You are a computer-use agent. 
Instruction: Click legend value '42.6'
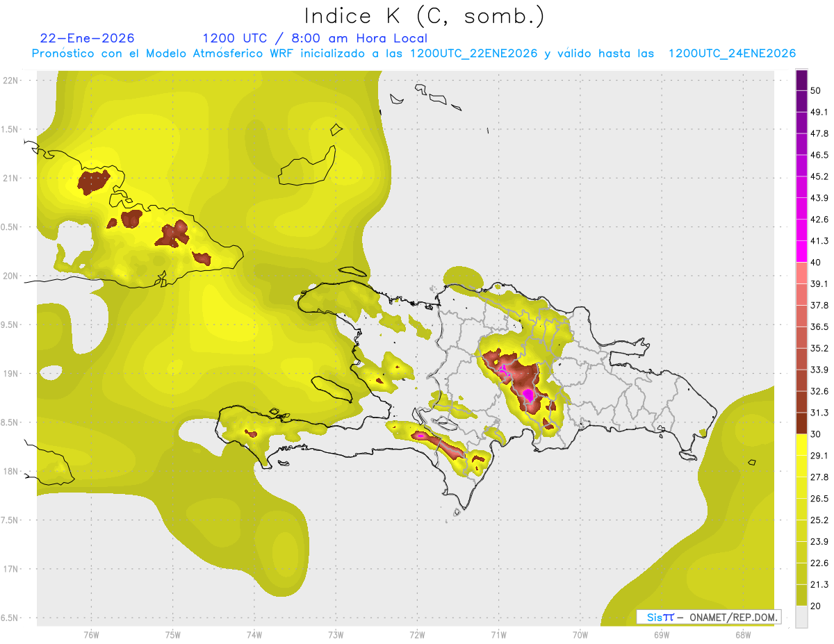click(x=819, y=220)
